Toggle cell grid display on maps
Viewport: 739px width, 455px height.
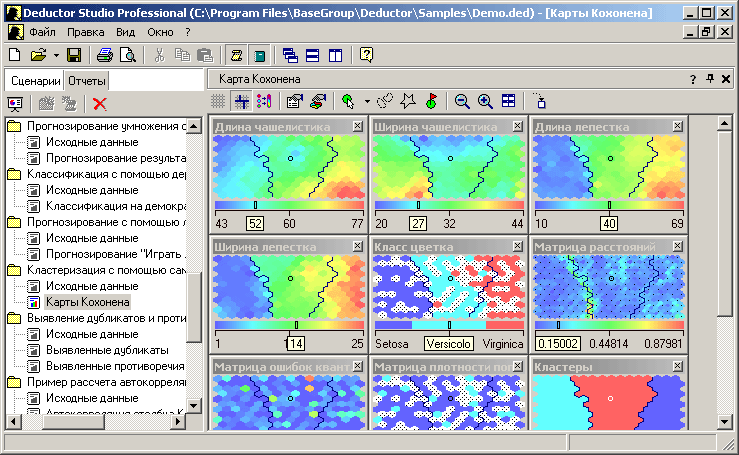pos(218,101)
